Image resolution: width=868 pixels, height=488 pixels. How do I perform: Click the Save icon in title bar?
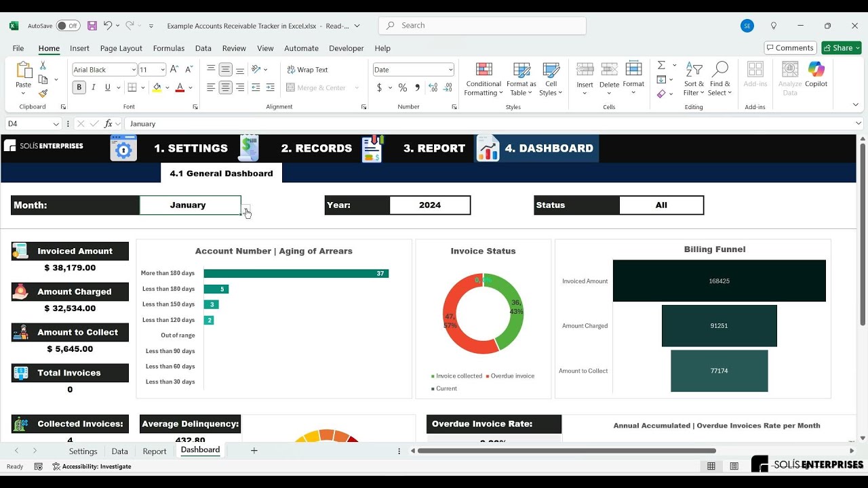pos(92,26)
